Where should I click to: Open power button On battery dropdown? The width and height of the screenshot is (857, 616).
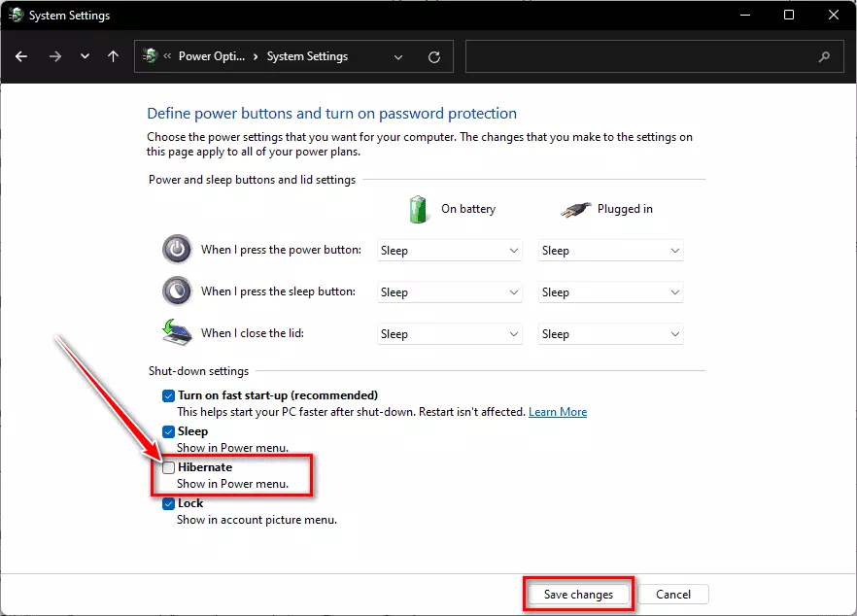click(449, 251)
